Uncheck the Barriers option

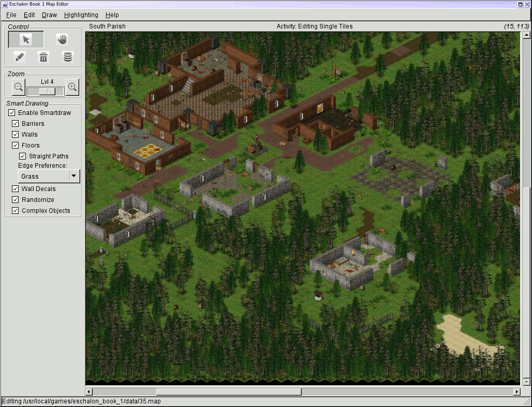pos(16,124)
